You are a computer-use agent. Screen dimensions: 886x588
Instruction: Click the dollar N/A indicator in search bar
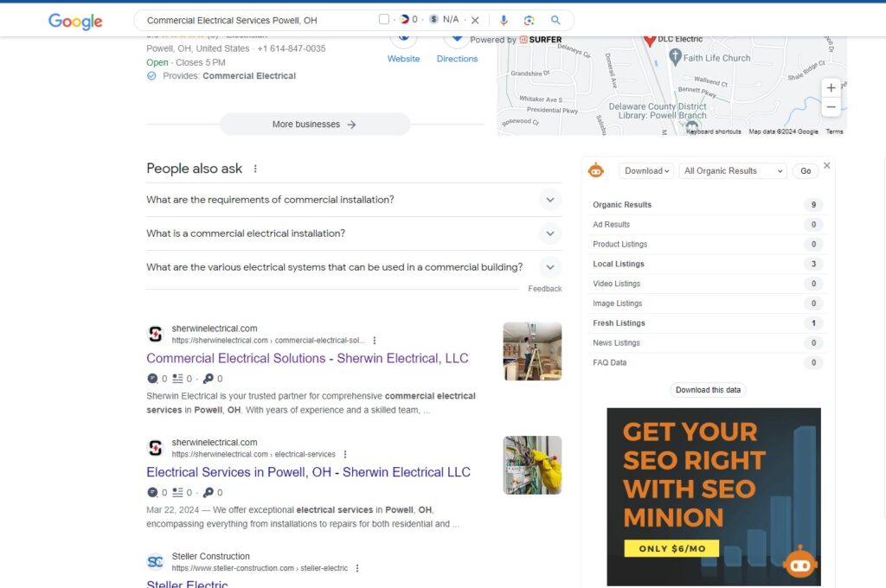pyautogui.click(x=444, y=19)
